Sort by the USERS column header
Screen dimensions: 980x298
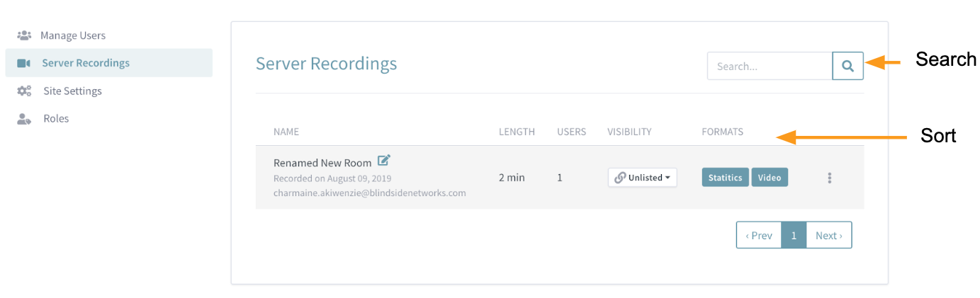[571, 132]
